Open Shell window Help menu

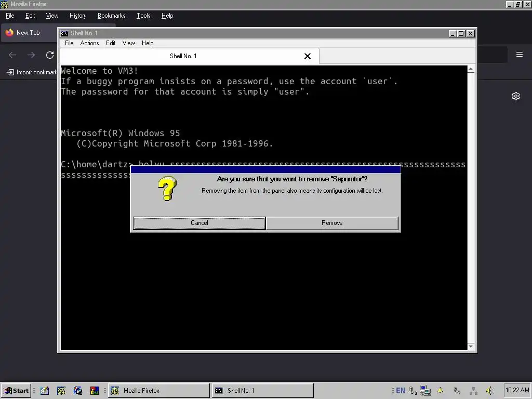148,43
